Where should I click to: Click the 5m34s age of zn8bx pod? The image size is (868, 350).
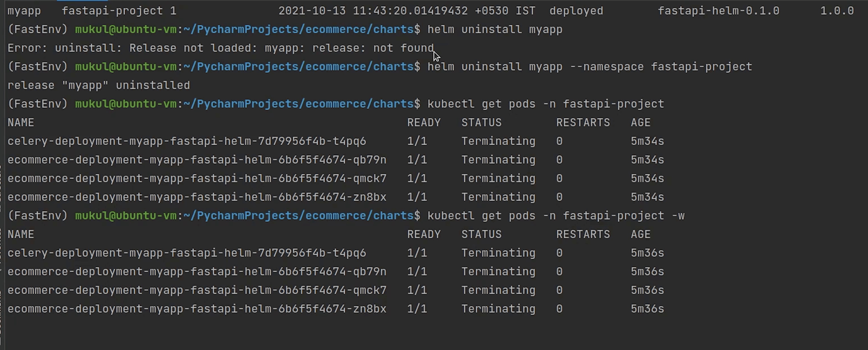pyautogui.click(x=647, y=197)
